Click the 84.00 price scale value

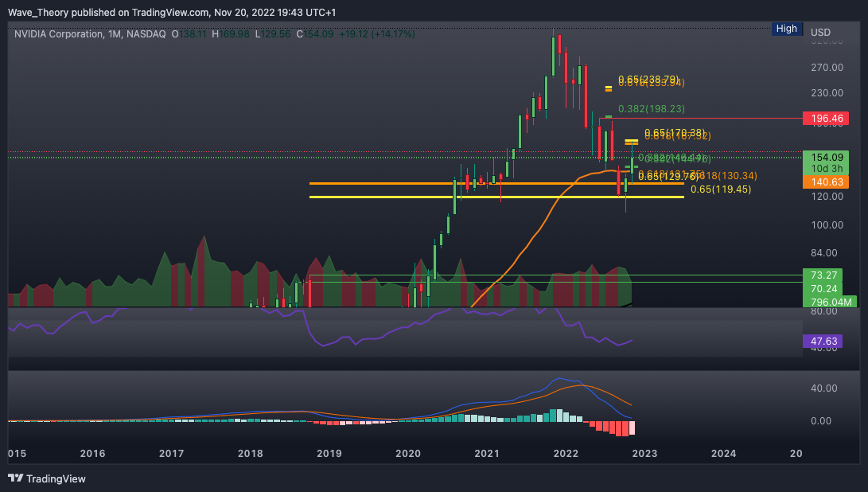(x=824, y=252)
